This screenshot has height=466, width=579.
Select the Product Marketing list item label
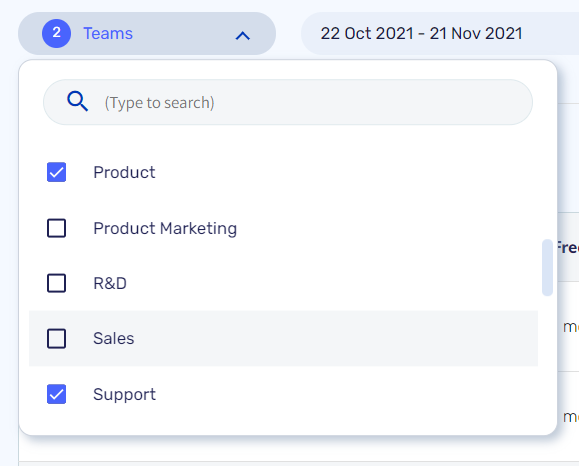pos(165,228)
